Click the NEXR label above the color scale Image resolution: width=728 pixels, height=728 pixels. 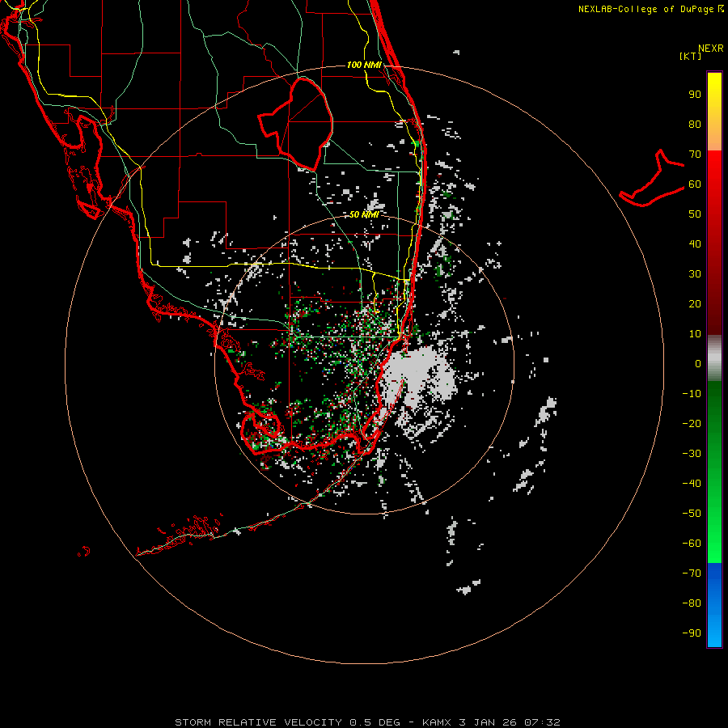click(x=710, y=49)
